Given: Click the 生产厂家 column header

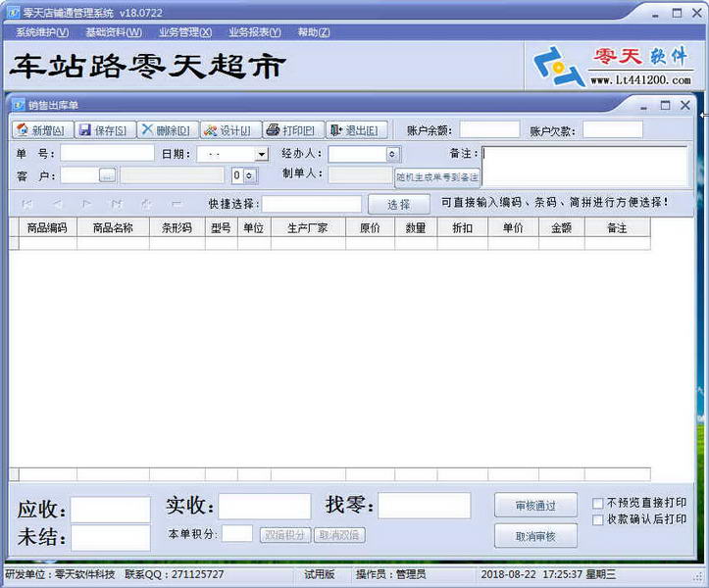Looking at the screenshot, I should [308, 227].
